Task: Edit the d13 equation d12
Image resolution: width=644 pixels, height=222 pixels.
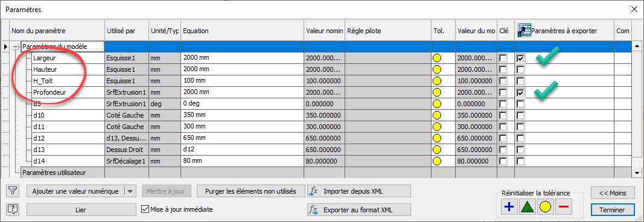Action: [x=242, y=150]
